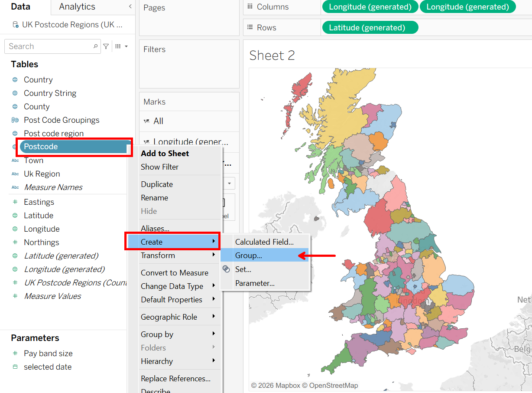Click the filter icon beside Search
Screen dimensions: 532x393
[106, 46]
